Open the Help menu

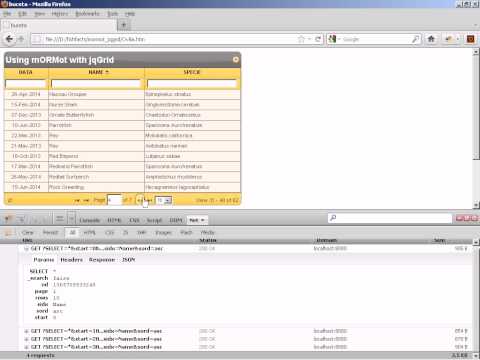coord(130,14)
